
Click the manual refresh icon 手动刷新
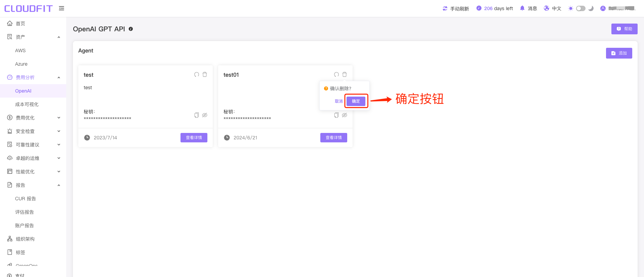pos(445,8)
